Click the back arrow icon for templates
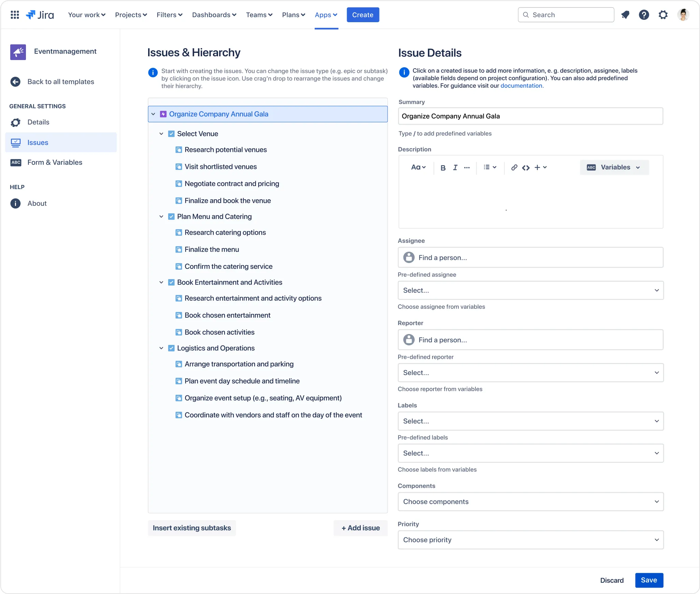The width and height of the screenshot is (700, 594). (x=15, y=82)
